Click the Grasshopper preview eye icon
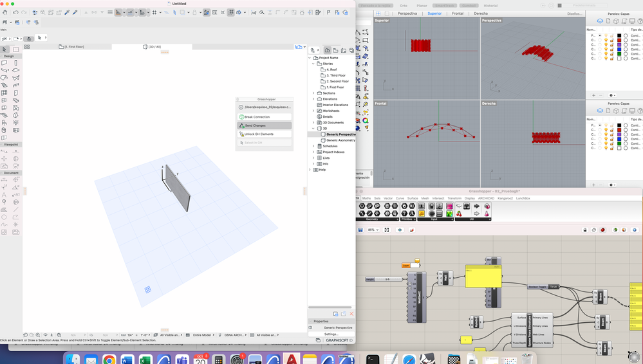 400,230
